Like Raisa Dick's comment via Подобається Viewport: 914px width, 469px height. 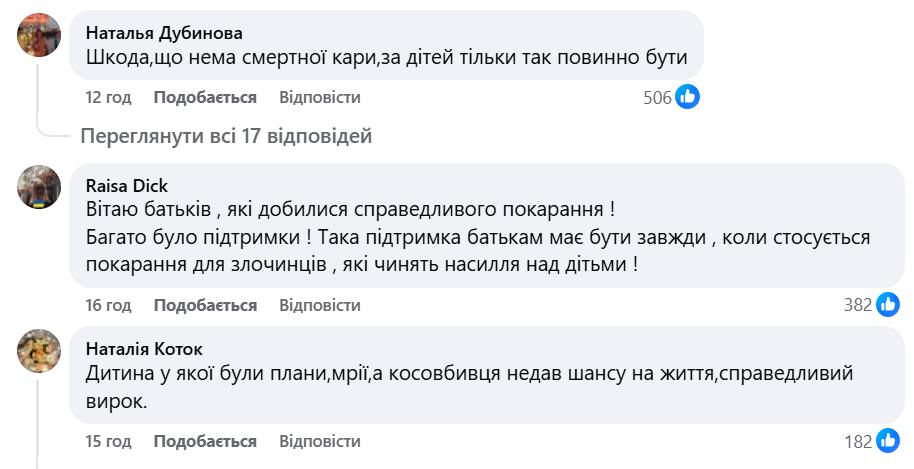pyautogui.click(x=205, y=305)
